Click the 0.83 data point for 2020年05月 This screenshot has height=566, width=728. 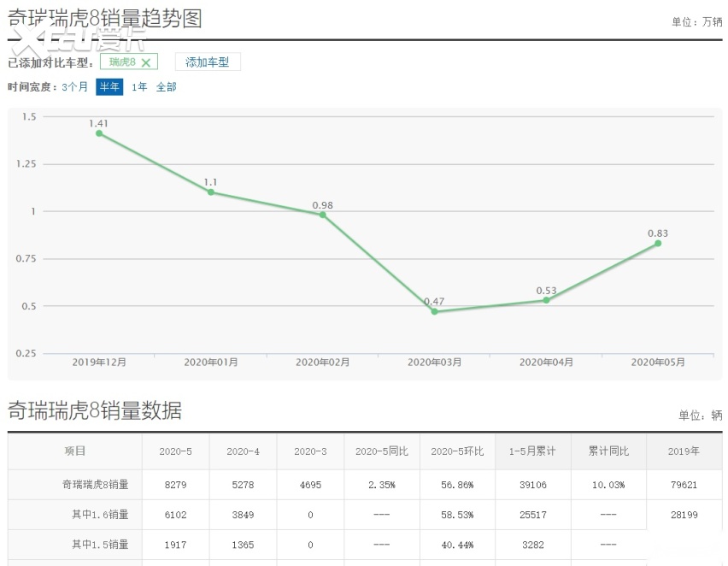pos(658,243)
